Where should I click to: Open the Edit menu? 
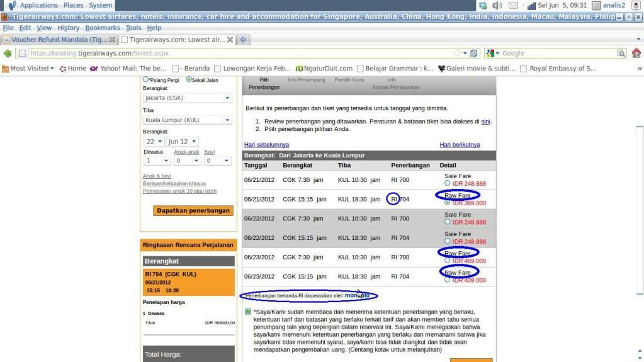pos(25,28)
